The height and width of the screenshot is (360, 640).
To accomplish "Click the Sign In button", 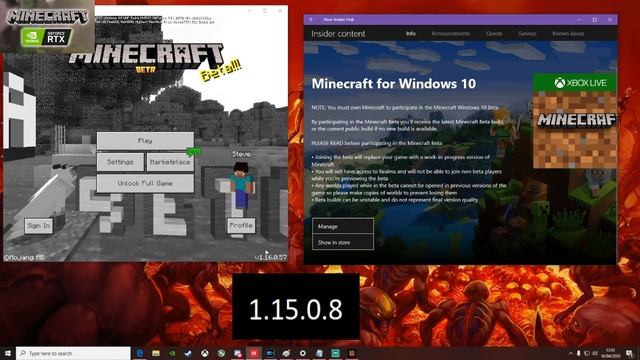I will coord(39,226).
